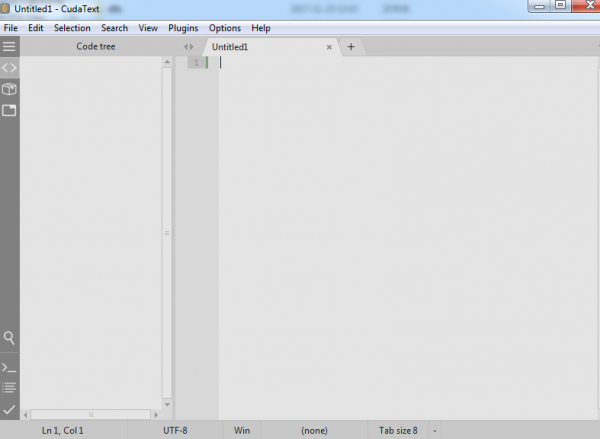Viewport: 600px width, 439px height.
Task: Open the File menu
Action: [x=10, y=28]
